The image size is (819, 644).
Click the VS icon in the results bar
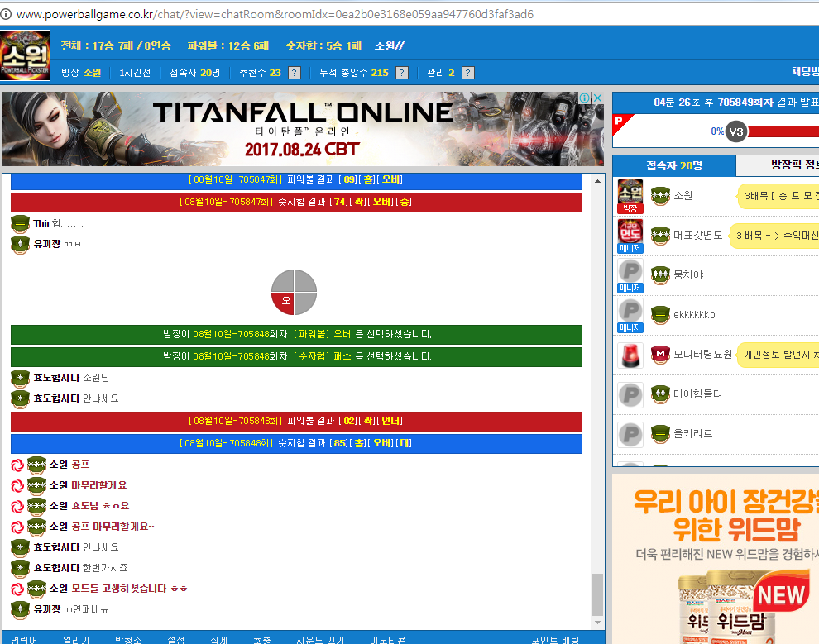pyautogui.click(x=736, y=131)
